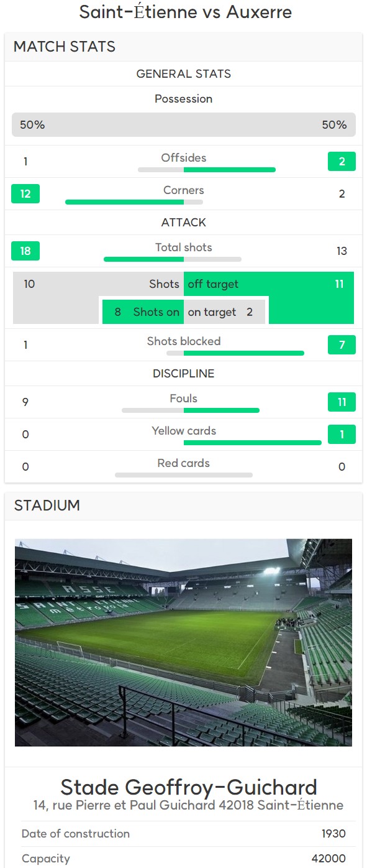Click the Stade Geoffroy-Guichard stadium name
367x868 pixels.
(x=189, y=787)
